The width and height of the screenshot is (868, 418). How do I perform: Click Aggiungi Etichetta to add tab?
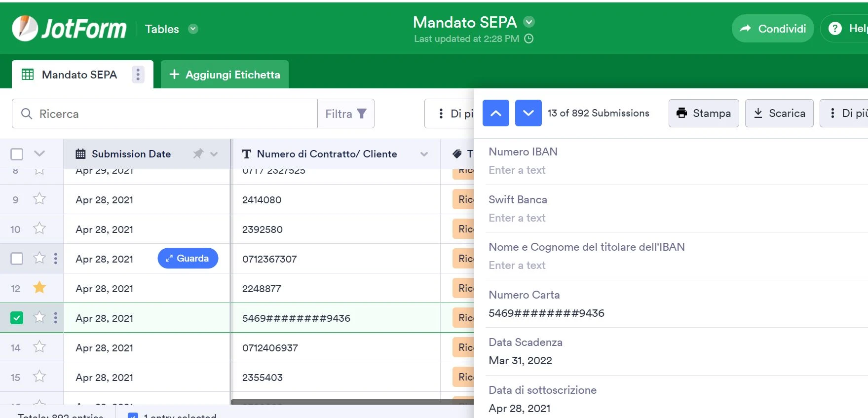(225, 75)
